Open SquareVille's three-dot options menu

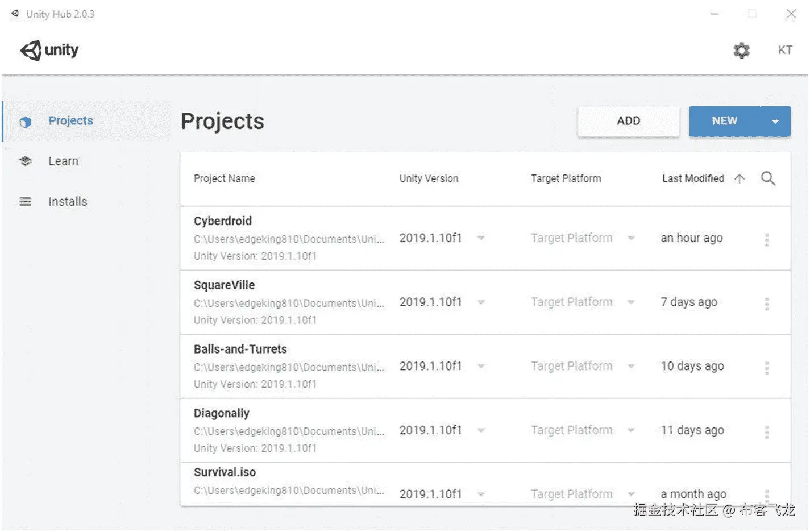click(767, 304)
